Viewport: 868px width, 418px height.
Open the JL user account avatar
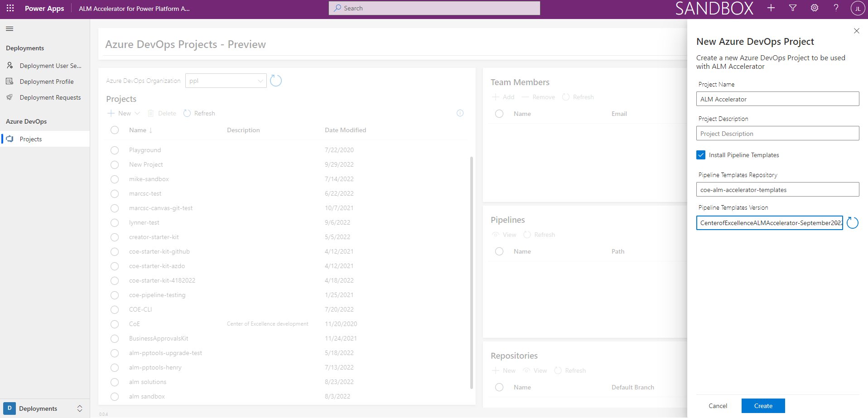(858, 8)
